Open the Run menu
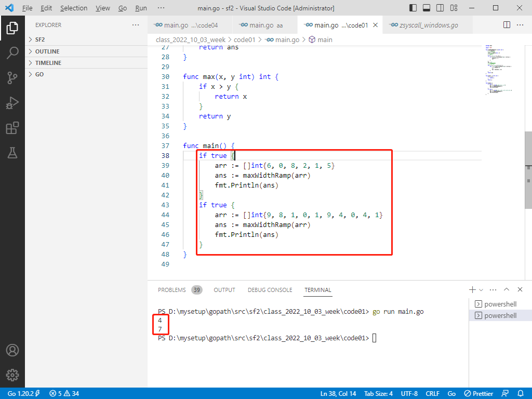Image resolution: width=532 pixels, height=399 pixels. [x=141, y=8]
